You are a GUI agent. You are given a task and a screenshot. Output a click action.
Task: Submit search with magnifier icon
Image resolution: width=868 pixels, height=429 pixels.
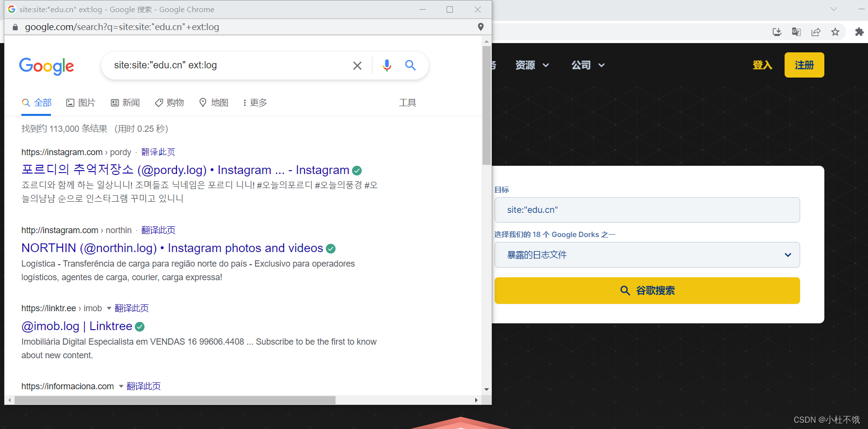point(410,65)
